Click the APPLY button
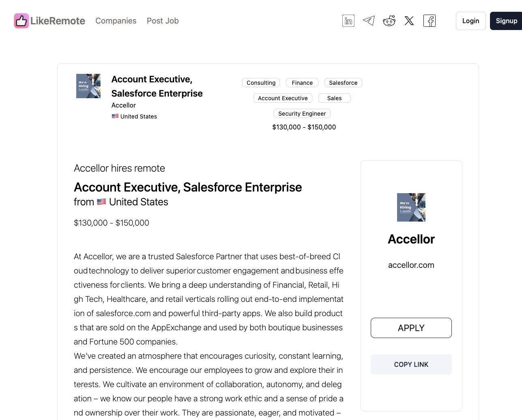 411,328
